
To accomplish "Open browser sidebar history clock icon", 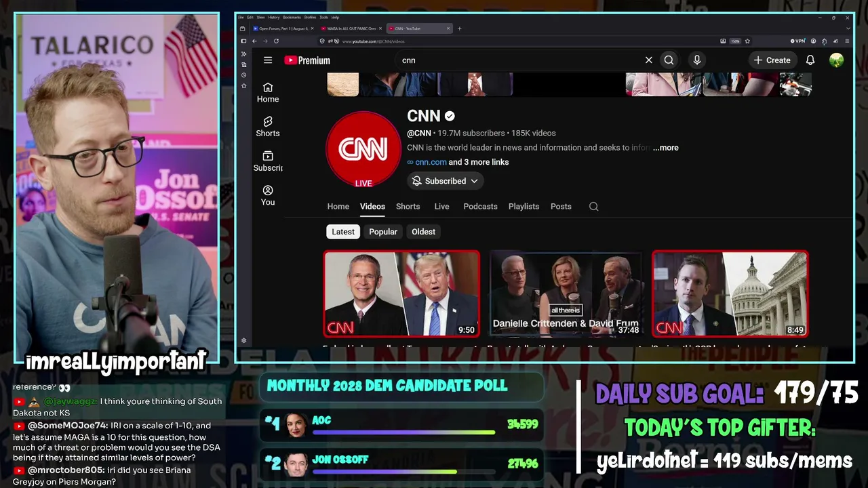I will (243, 75).
